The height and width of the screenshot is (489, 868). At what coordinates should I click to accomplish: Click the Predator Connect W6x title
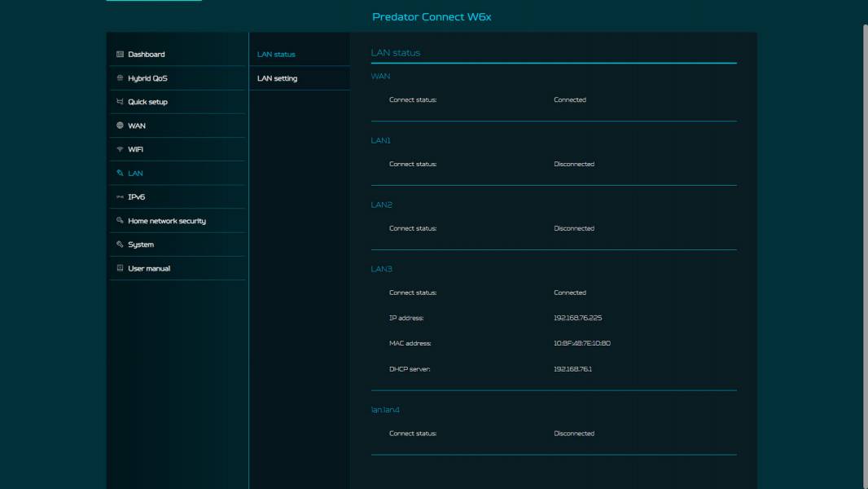pyautogui.click(x=432, y=16)
